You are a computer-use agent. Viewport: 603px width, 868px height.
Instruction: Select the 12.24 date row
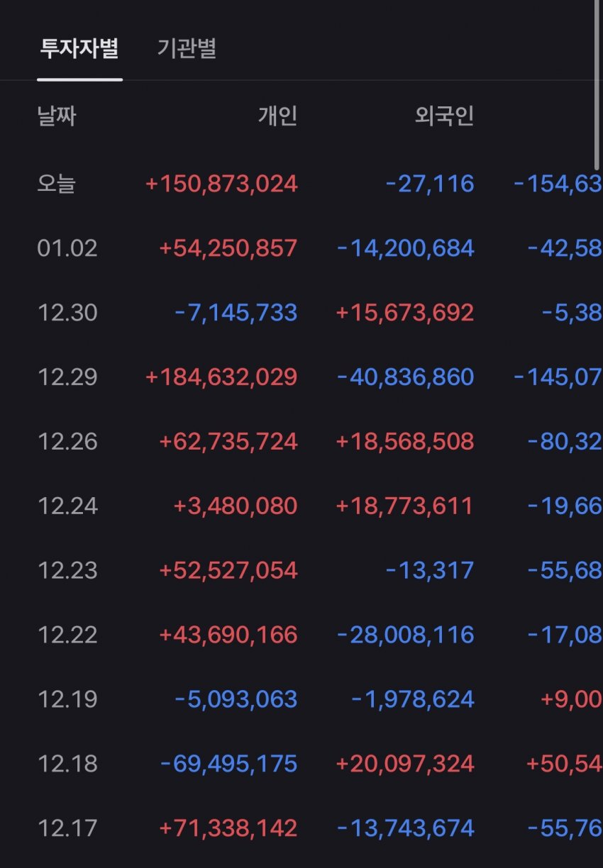point(301,506)
